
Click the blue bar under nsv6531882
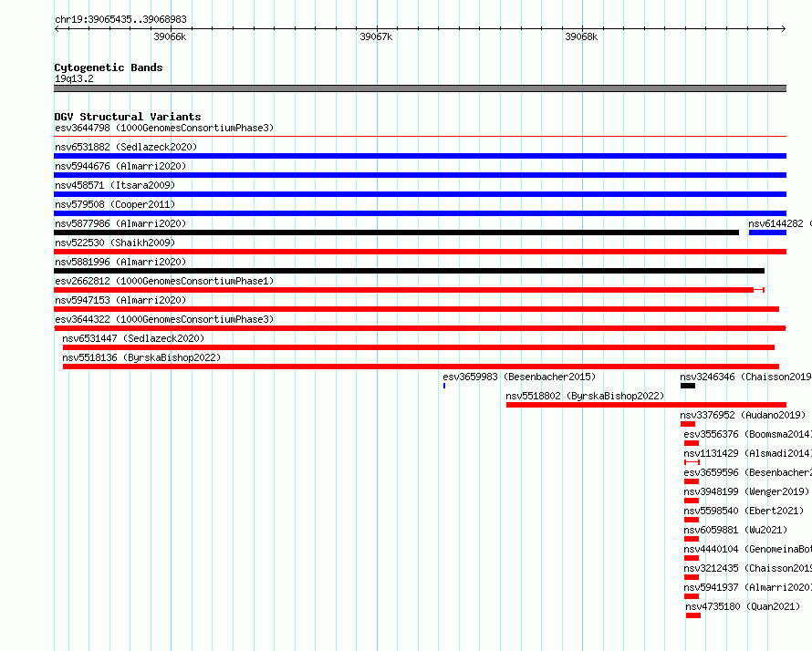[x=420, y=156]
